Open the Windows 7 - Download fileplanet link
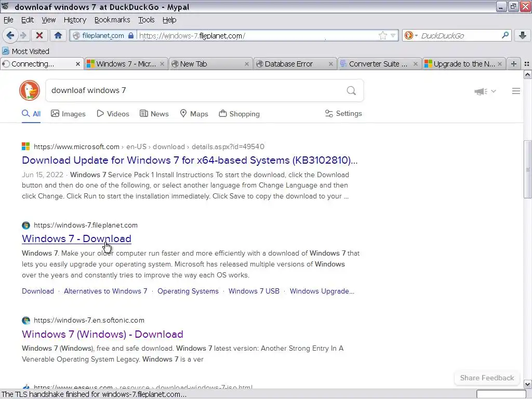Image resolution: width=532 pixels, height=399 pixels. point(77,238)
